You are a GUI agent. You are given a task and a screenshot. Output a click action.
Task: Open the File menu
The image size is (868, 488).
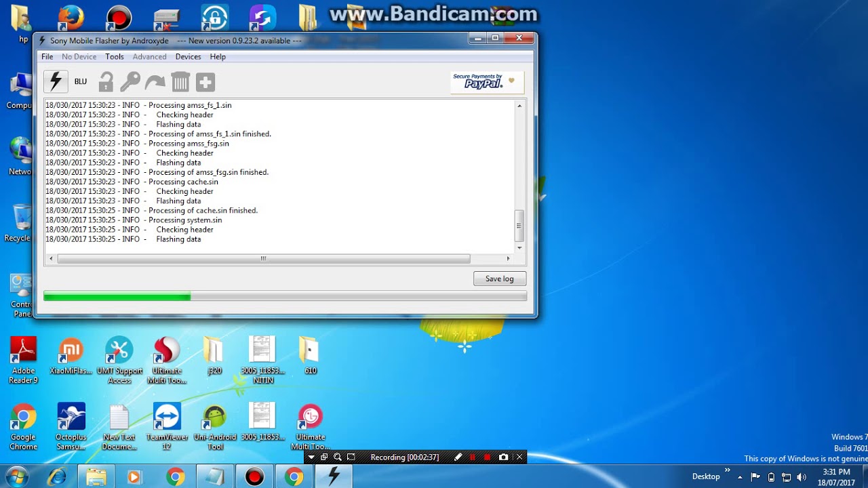(47, 57)
